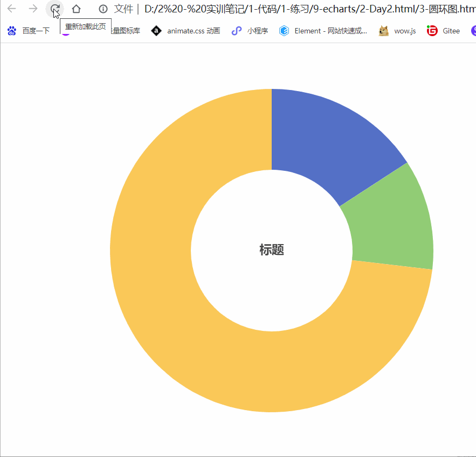Go back to the previous page
This screenshot has width=476, height=457.
coord(11,9)
